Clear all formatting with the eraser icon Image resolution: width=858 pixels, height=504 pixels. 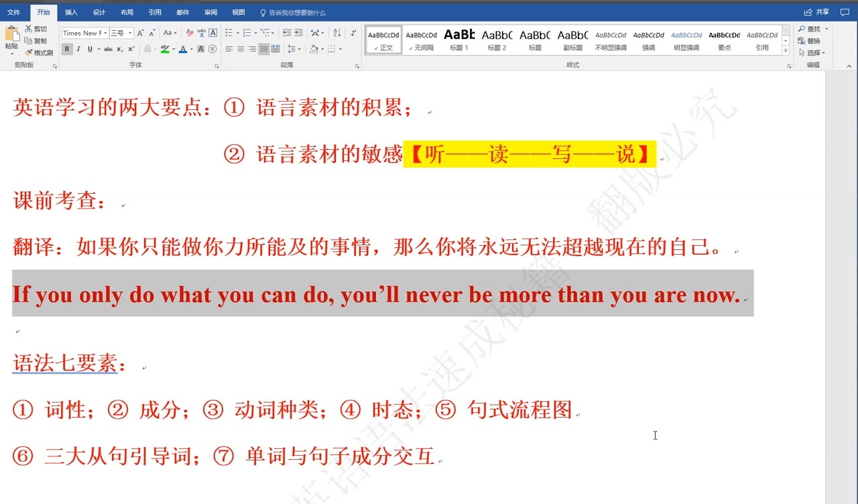pyautogui.click(x=190, y=33)
